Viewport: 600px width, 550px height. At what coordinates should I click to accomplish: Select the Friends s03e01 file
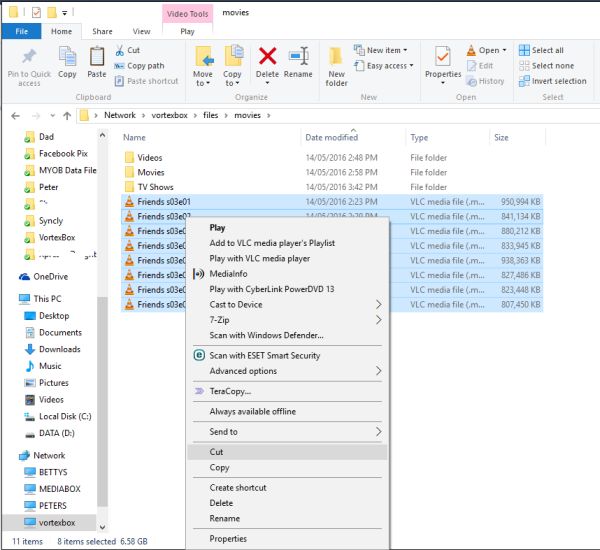point(332,202)
